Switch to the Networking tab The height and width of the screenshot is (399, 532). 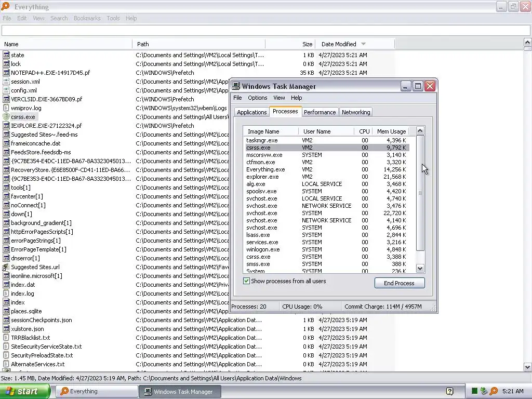click(x=356, y=112)
